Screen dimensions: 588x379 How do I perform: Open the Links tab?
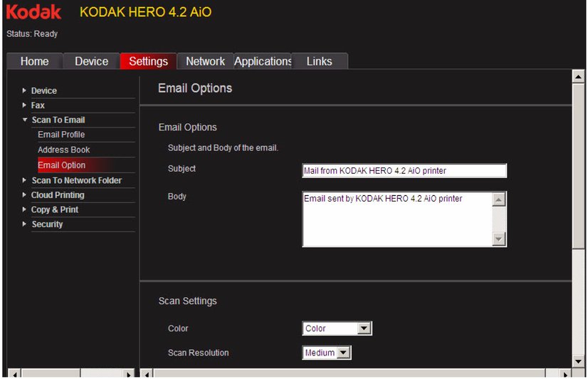coord(319,61)
